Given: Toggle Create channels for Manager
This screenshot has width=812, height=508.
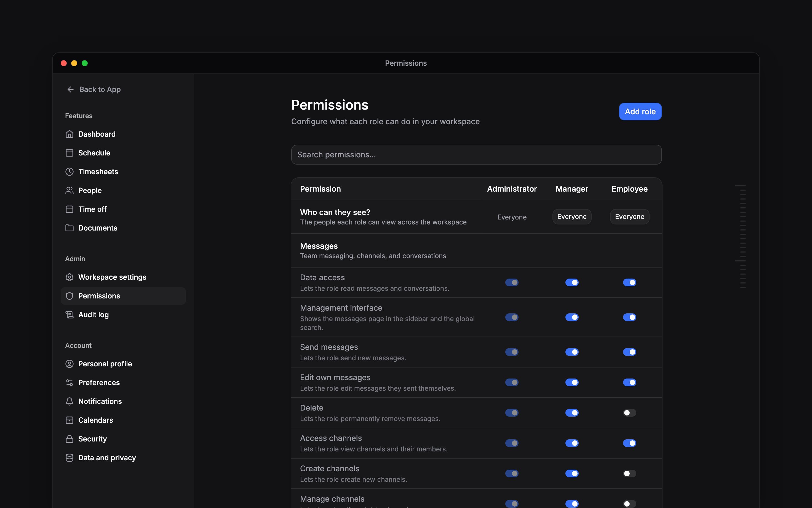Looking at the screenshot, I should 572,474.
